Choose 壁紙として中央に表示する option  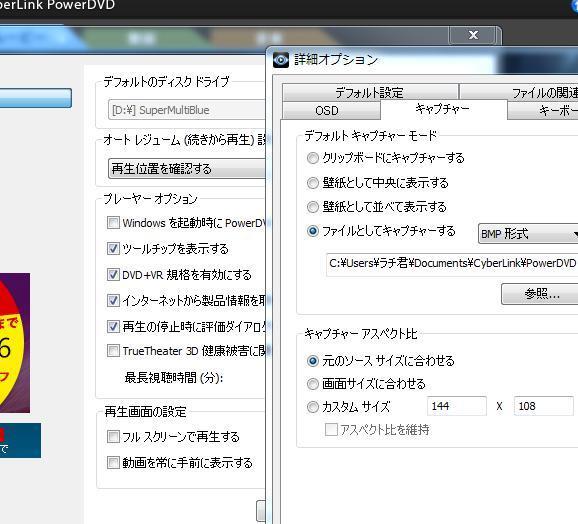pyautogui.click(x=313, y=183)
